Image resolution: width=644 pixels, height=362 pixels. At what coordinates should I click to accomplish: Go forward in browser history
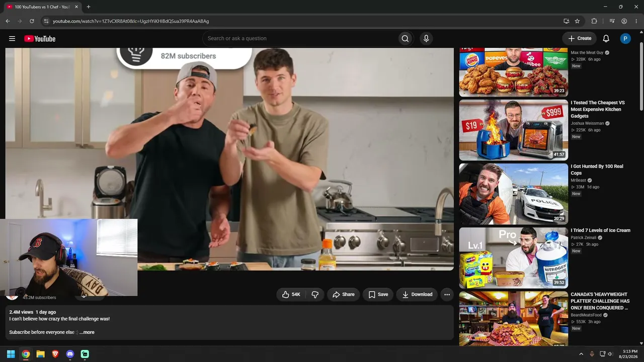click(x=20, y=21)
